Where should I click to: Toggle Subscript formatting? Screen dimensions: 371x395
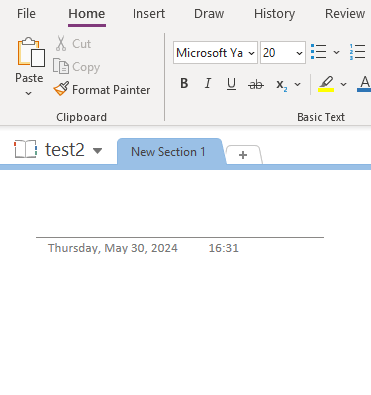click(x=282, y=85)
